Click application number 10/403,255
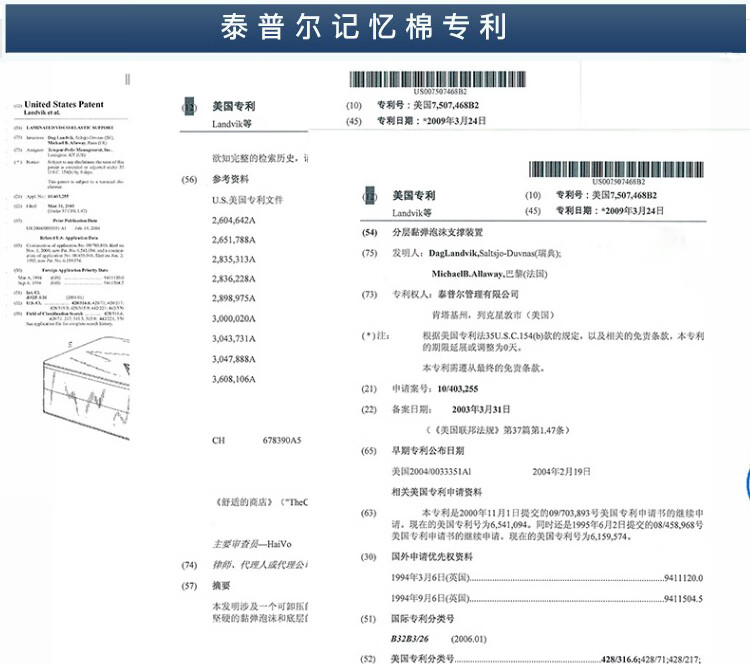Image resolution: width=750 pixels, height=664 pixels. click(x=458, y=389)
